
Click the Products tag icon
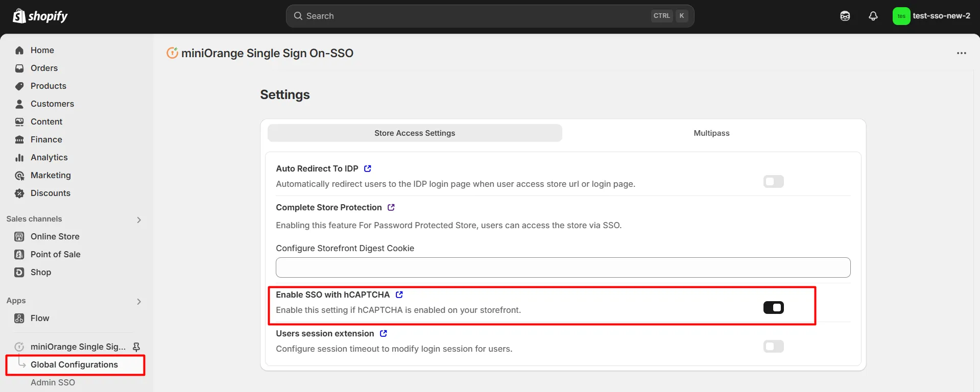click(x=19, y=86)
